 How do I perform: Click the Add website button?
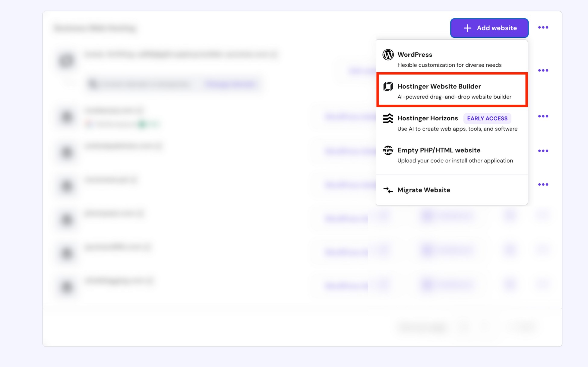tap(489, 28)
